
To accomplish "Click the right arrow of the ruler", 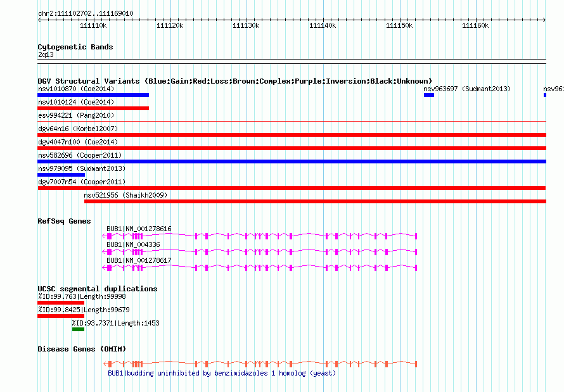I will coord(544,20).
